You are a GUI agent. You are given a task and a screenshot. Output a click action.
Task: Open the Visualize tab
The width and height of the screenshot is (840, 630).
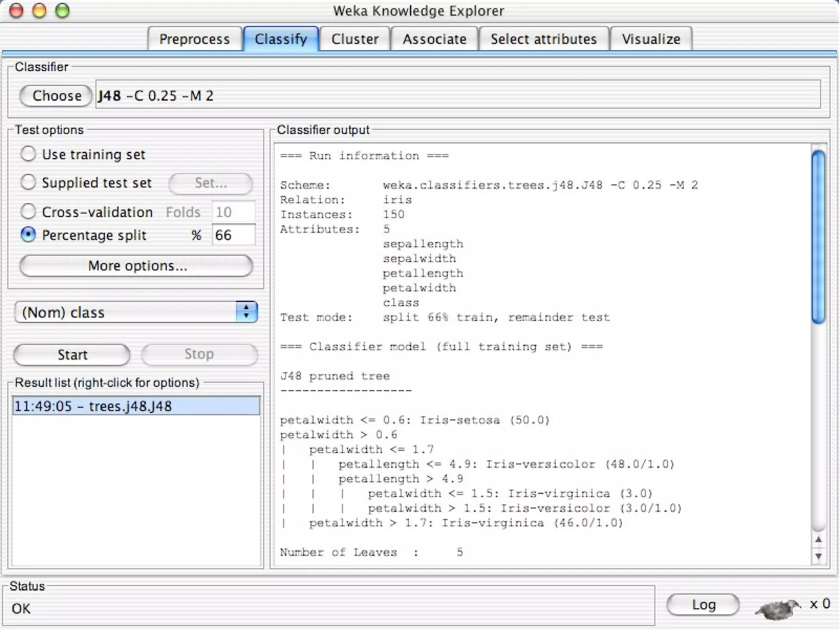tap(651, 39)
